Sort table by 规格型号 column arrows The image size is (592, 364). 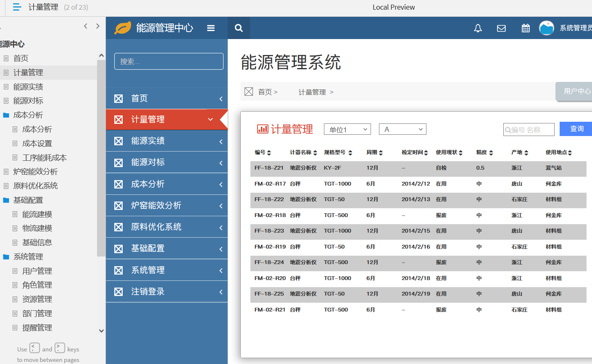tap(350, 152)
